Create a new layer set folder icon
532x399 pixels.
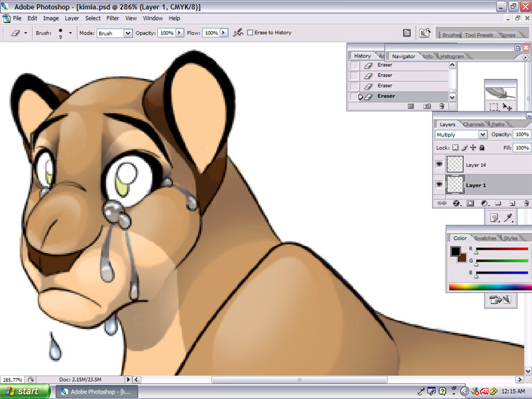click(498, 203)
